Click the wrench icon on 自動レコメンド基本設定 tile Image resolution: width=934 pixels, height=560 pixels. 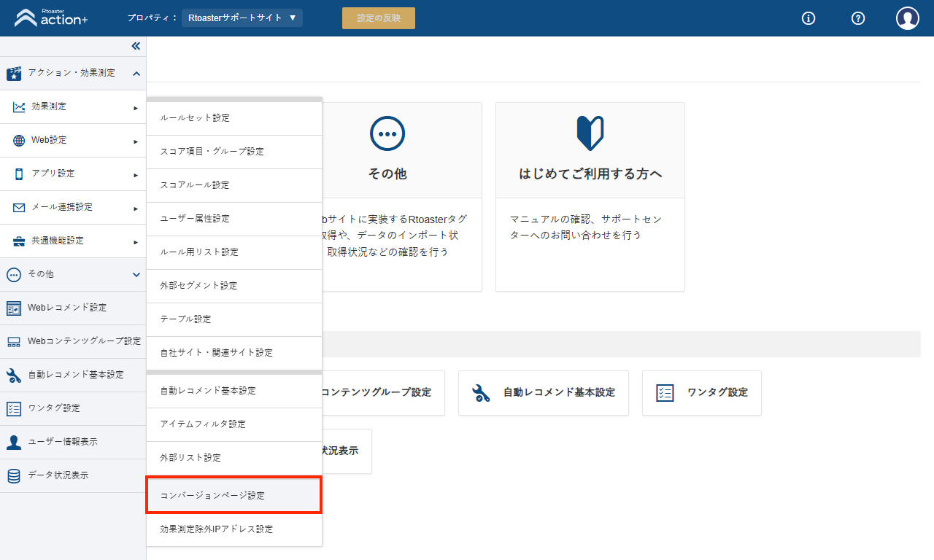coord(482,393)
